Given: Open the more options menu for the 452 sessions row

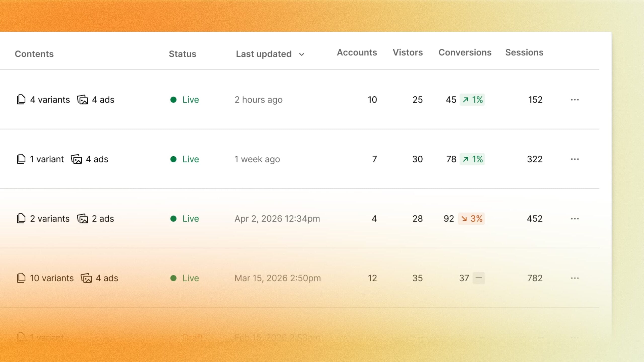Looking at the screenshot, I should (575, 219).
